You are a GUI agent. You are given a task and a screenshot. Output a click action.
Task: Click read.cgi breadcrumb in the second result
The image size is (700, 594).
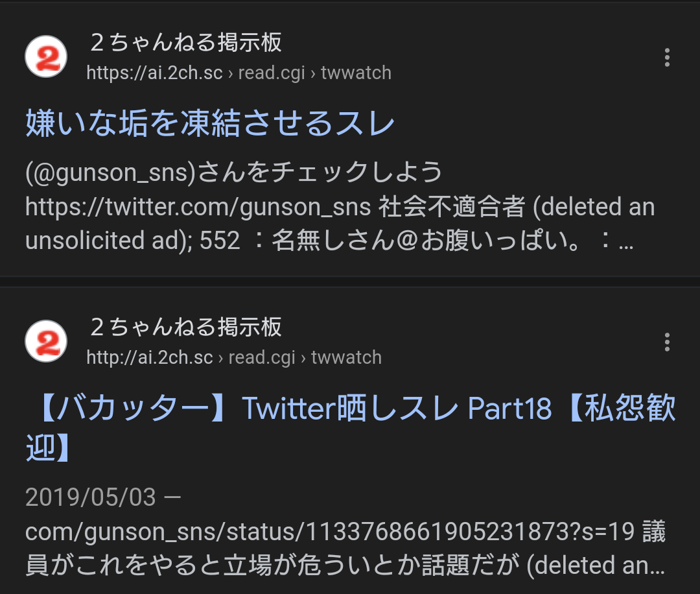click(262, 357)
